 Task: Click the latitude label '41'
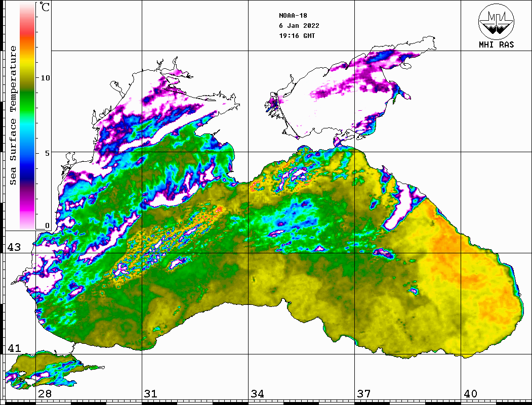click(x=14, y=348)
